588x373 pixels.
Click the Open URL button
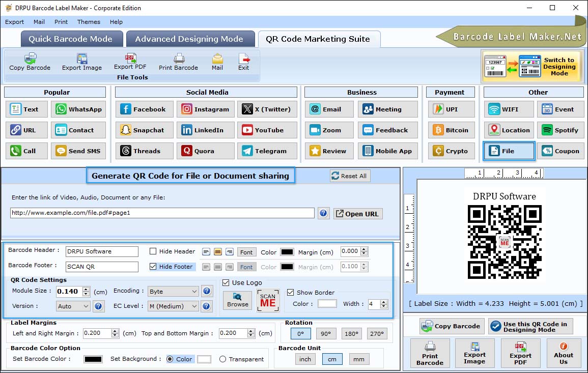(x=358, y=214)
